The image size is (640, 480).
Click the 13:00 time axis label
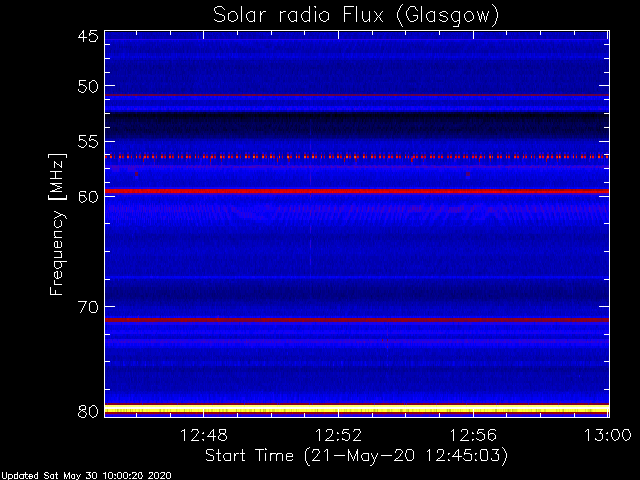click(608, 436)
